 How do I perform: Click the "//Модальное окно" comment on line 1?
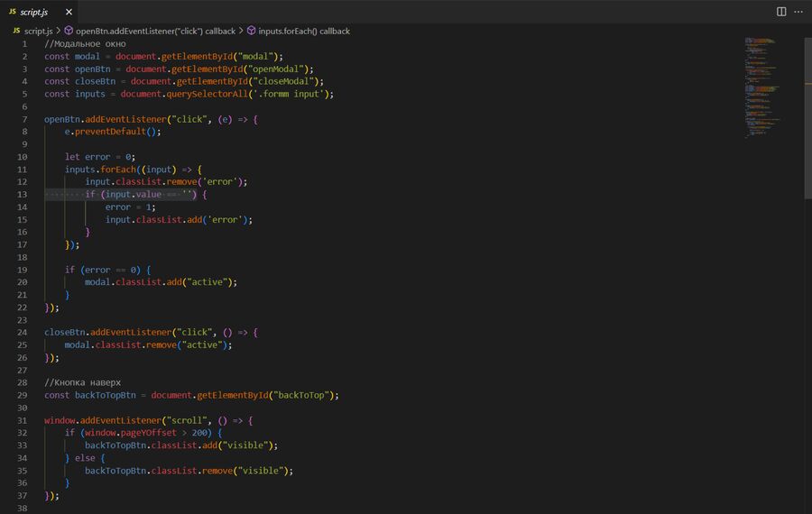pos(85,43)
